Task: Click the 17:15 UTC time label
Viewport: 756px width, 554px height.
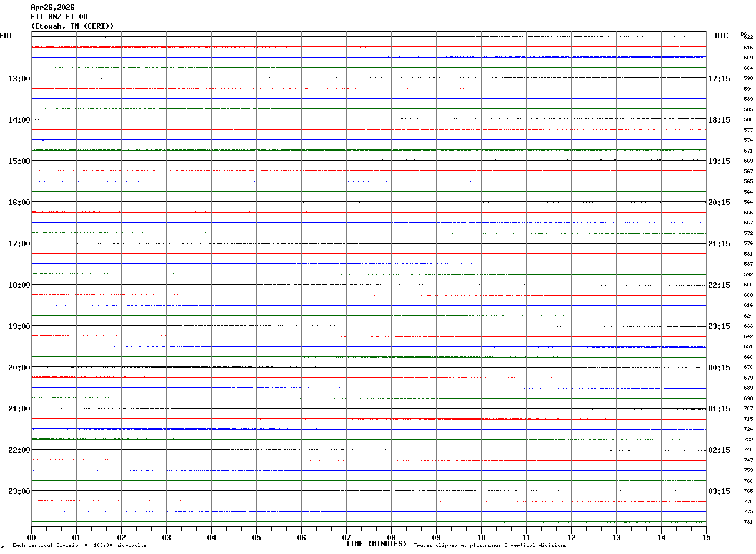Action: point(719,79)
